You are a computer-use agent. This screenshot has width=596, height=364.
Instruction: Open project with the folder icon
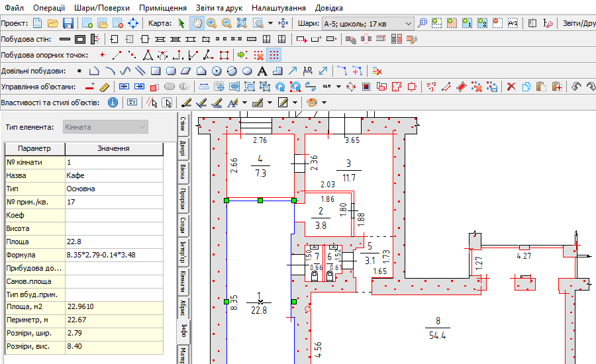point(52,23)
